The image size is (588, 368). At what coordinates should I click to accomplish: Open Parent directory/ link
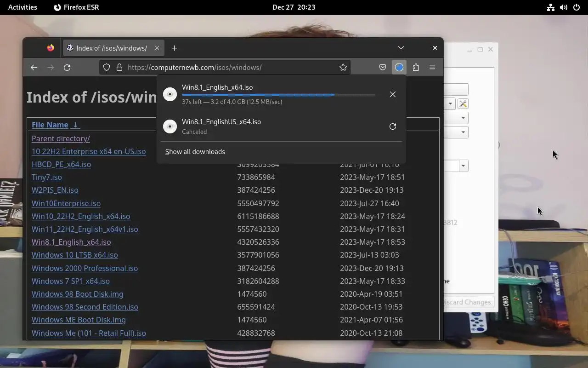click(x=61, y=138)
